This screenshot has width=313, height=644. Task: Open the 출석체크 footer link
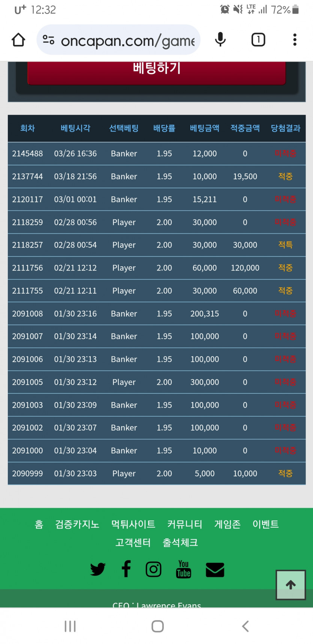click(180, 542)
